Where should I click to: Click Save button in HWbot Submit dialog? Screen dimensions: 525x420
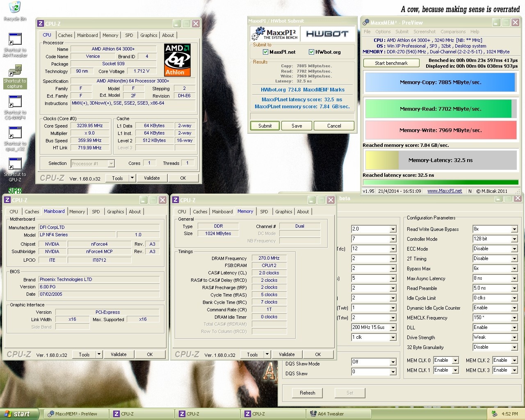tap(297, 126)
